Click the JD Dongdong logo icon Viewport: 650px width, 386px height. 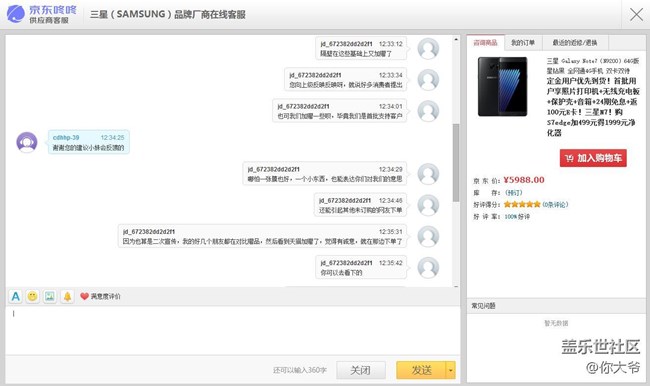16,14
